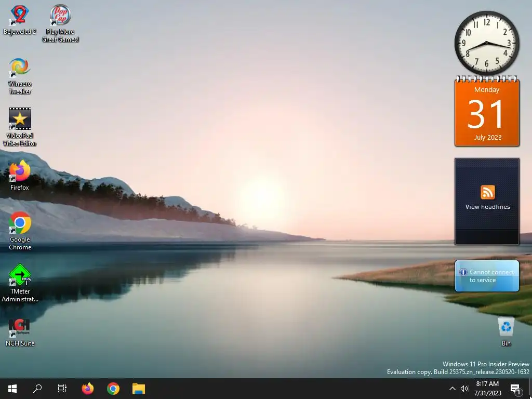The image size is (532, 399).
Task: Open Task View on the taskbar
Action: 62,389
